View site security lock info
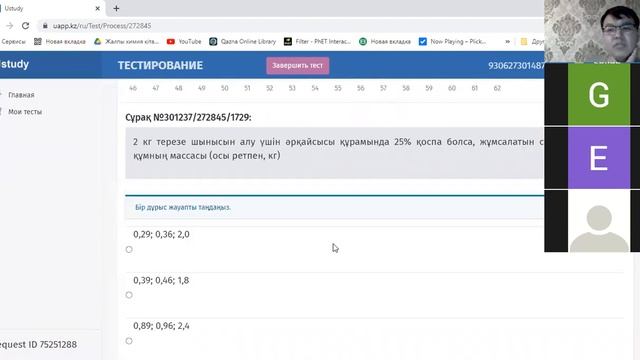 tap(45, 26)
